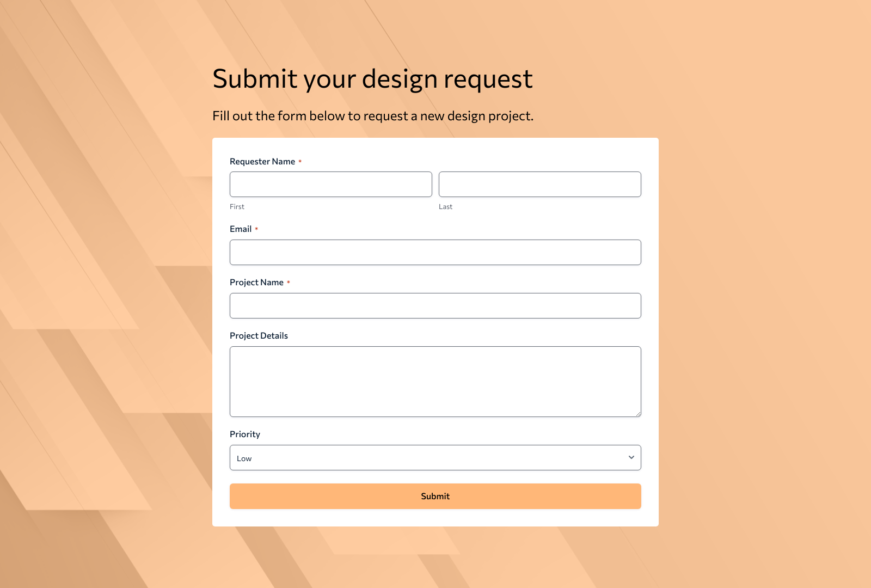Click the 'Submit your design request' heading
The height and width of the screenshot is (588, 871).
click(373, 78)
